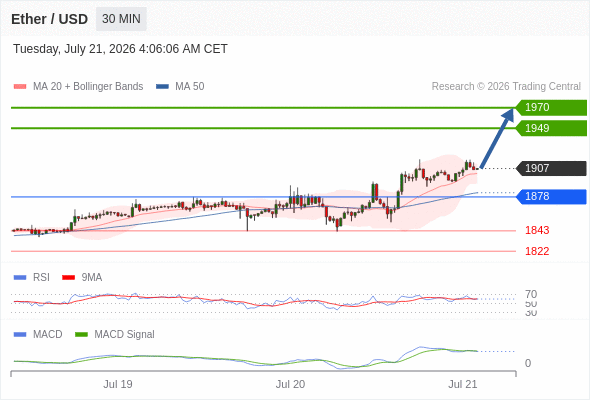Click the Jul 19 date axis label

[x=118, y=384]
